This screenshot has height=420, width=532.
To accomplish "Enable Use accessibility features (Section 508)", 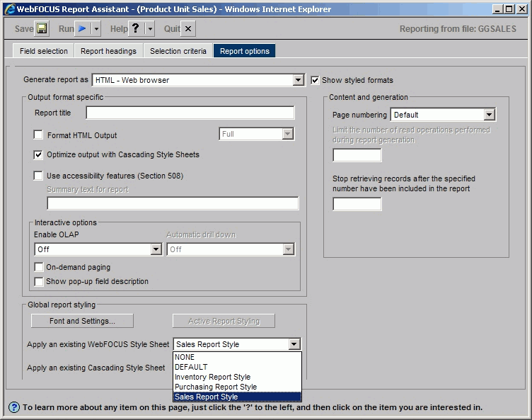I will [x=38, y=176].
